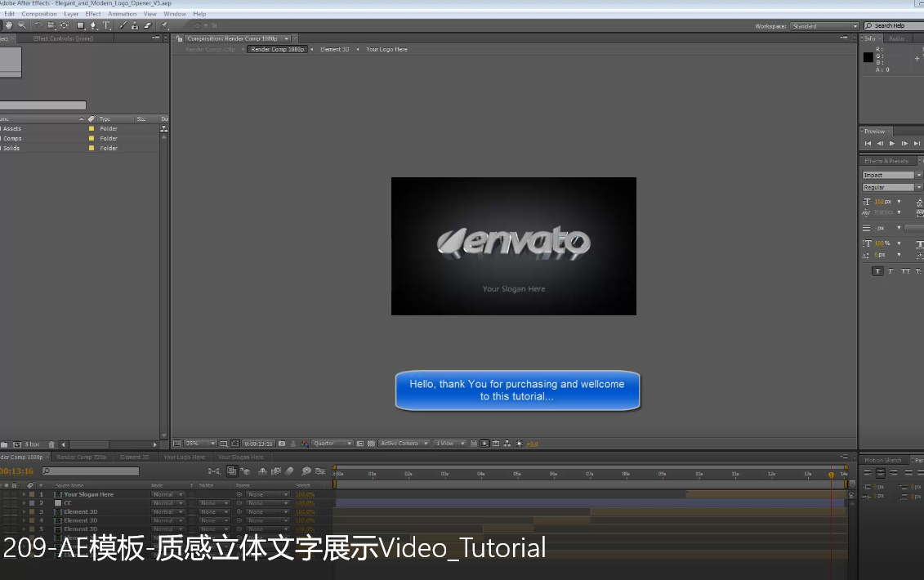Image resolution: width=924 pixels, height=580 pixels.
Task: Create a new composition from Project panel
Action: [x=17, y=444]
